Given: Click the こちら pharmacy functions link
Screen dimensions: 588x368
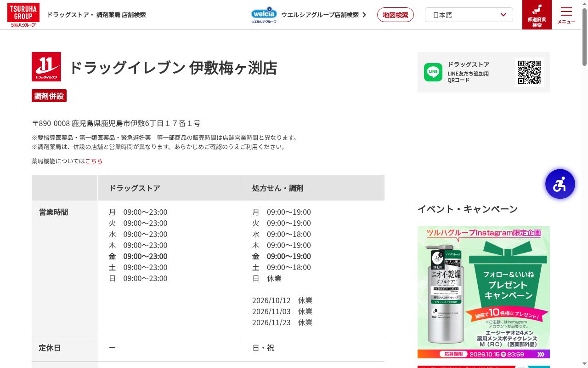Looking at the screenshot, I should 94,161.
